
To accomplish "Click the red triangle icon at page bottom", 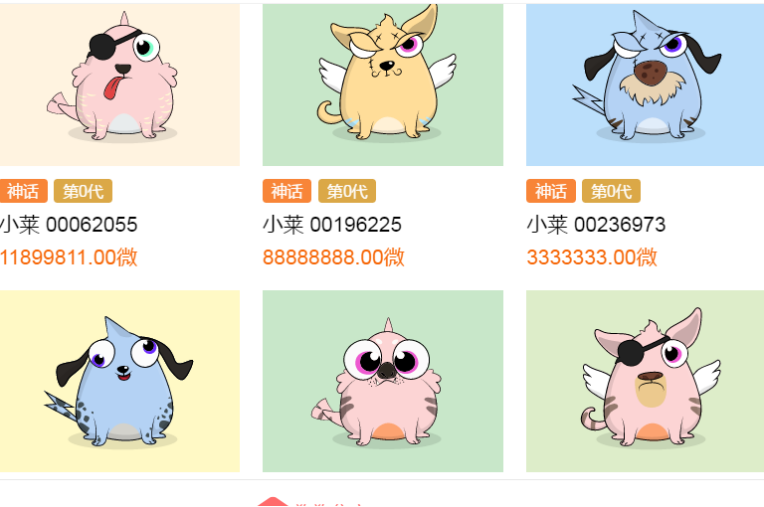I will pos(273,502).
